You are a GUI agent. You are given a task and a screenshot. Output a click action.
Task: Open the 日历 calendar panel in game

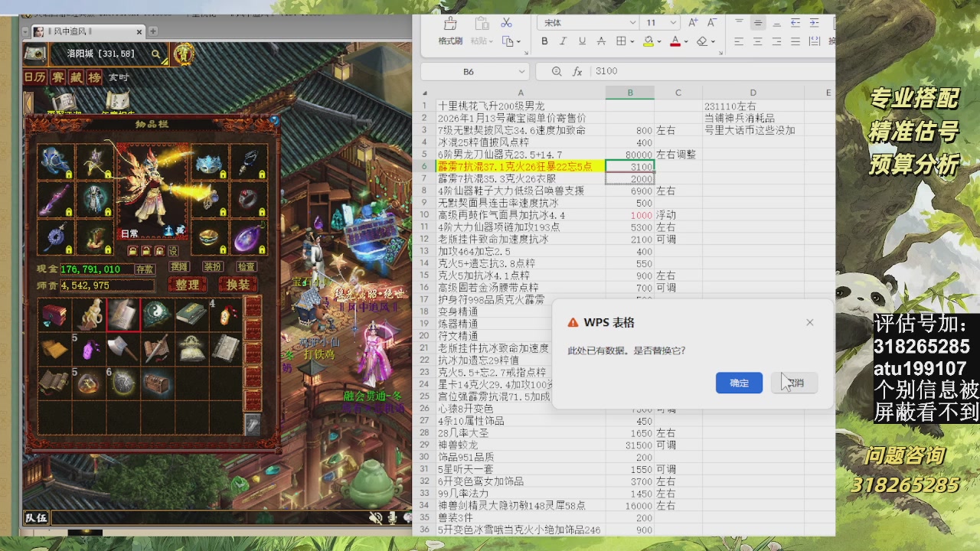35,77
